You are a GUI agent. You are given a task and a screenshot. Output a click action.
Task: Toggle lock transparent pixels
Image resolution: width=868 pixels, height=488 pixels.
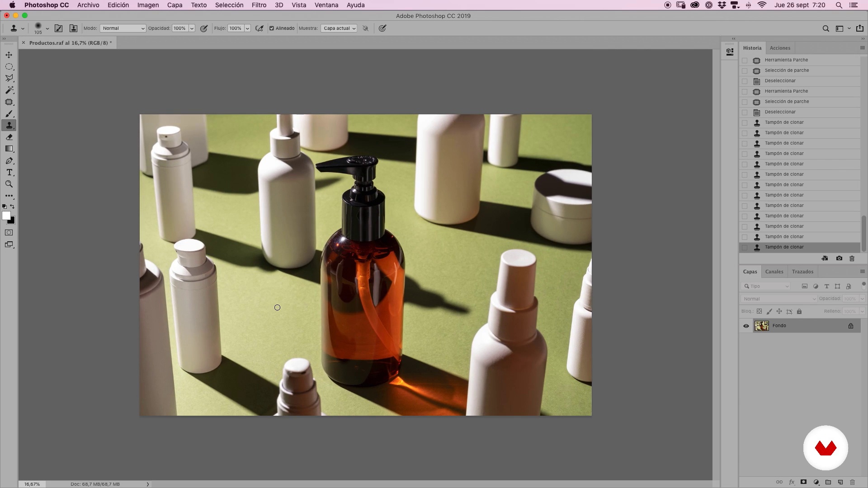click(x=759, y=311)
